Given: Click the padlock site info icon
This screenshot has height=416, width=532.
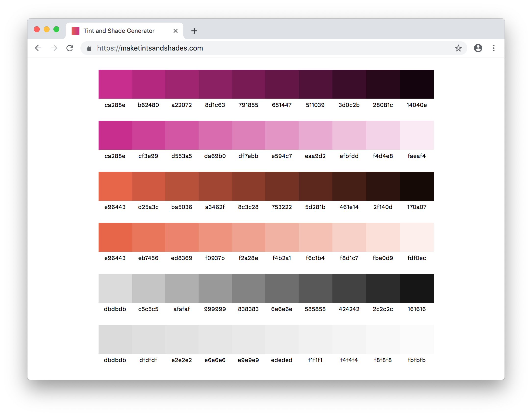Looking at the screenshot, I should [x=89, y=48].
